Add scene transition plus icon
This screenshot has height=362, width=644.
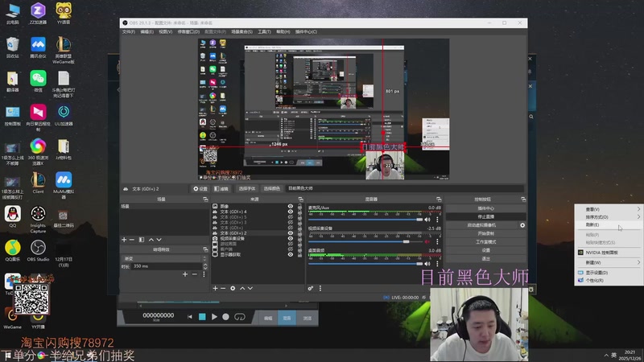coord(185,274)
